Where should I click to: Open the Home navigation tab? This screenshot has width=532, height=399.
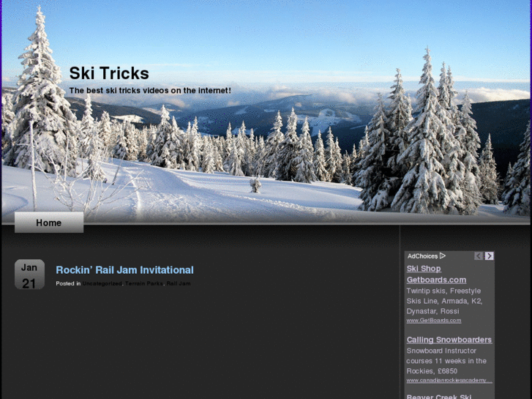click(x=49, y=223)
